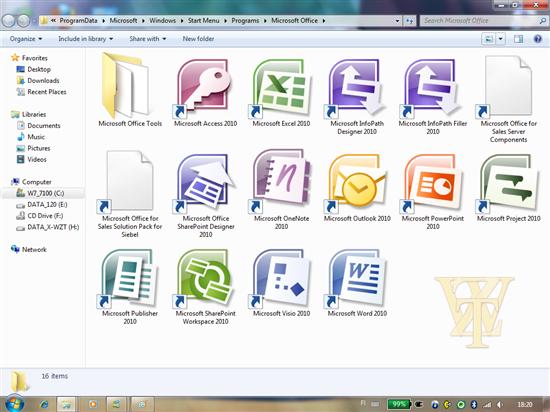Image resolution: width=550 pixels, height=412 pixels.
Task: Select the Microsoft Visio 2010 shortcut
Action: [x=281, y=282]
